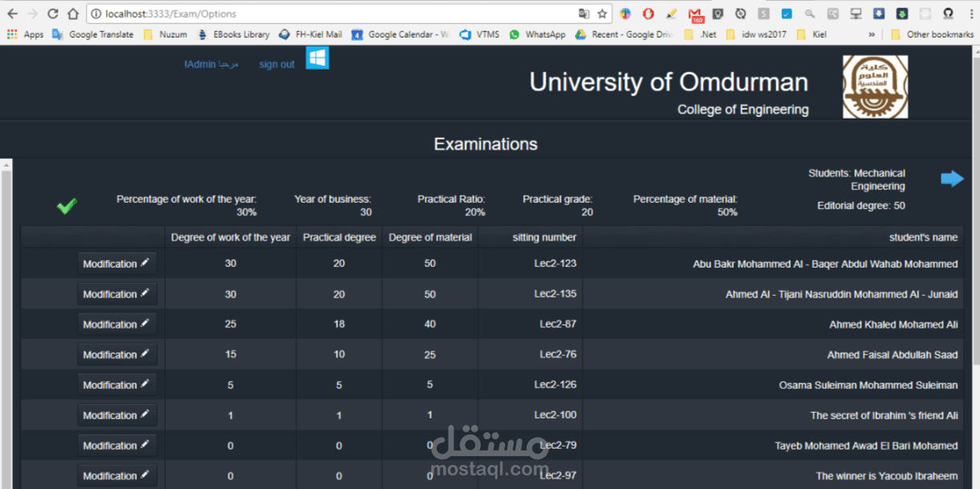Expand hidden bookmarks with the double-chevron
The height and width of the screenshot is (489, 980).
click(x=873, y=34)
